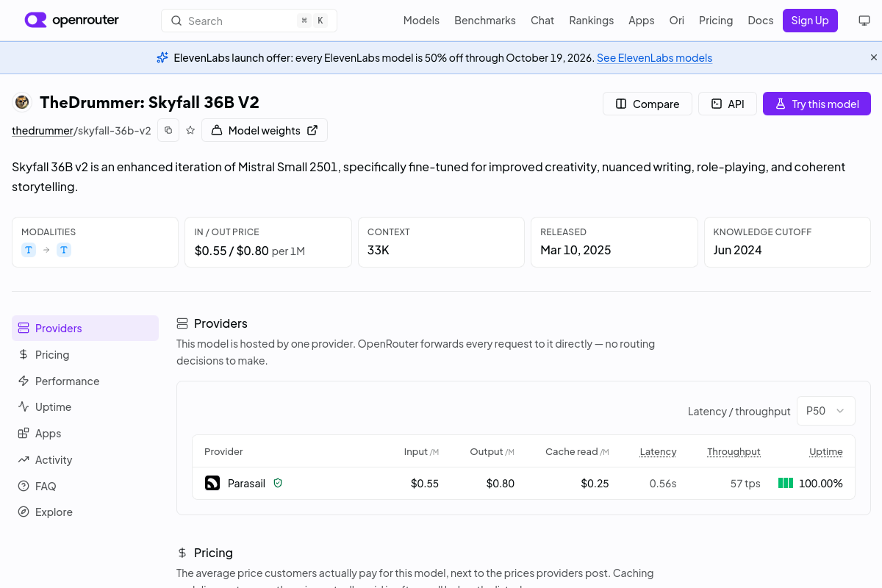Click TheDrummer author avatar
Image resolution: width=882 pixels, height=588 pixels.
(22, 102)
